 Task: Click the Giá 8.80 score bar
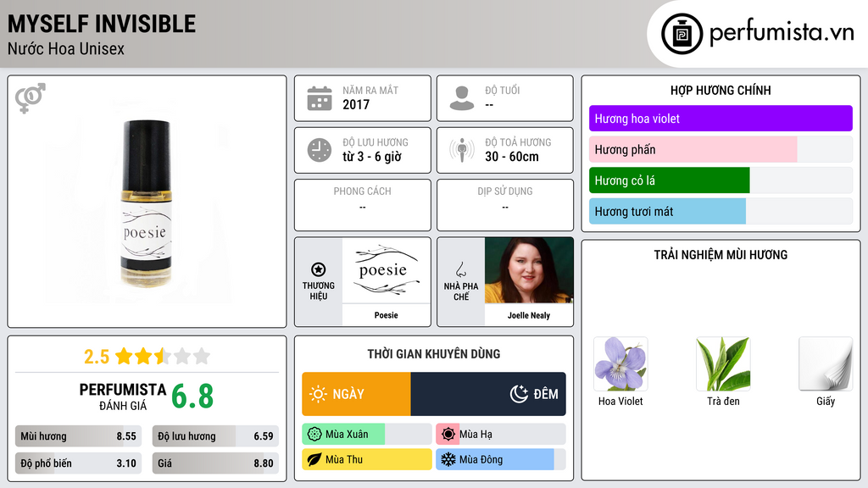[215, 463]
